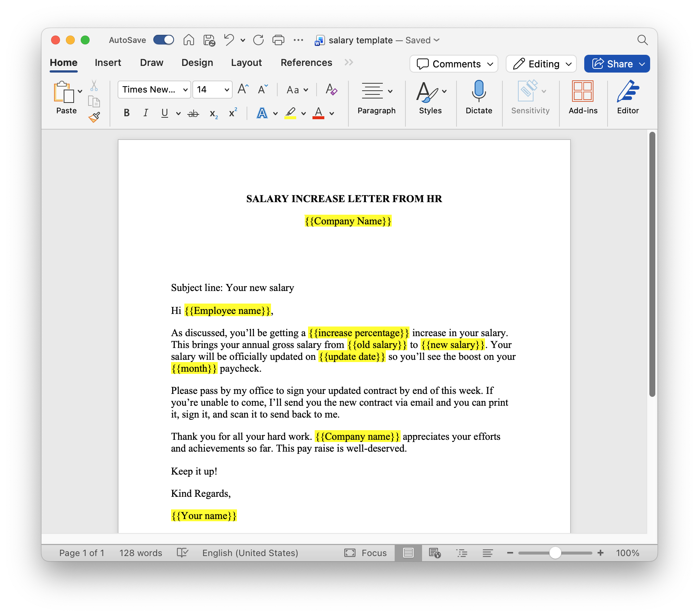Apply italic formatting
Image resolution: width=699 pixels, height=616 pixels.
pyautogui.click(x=146, y=113)
